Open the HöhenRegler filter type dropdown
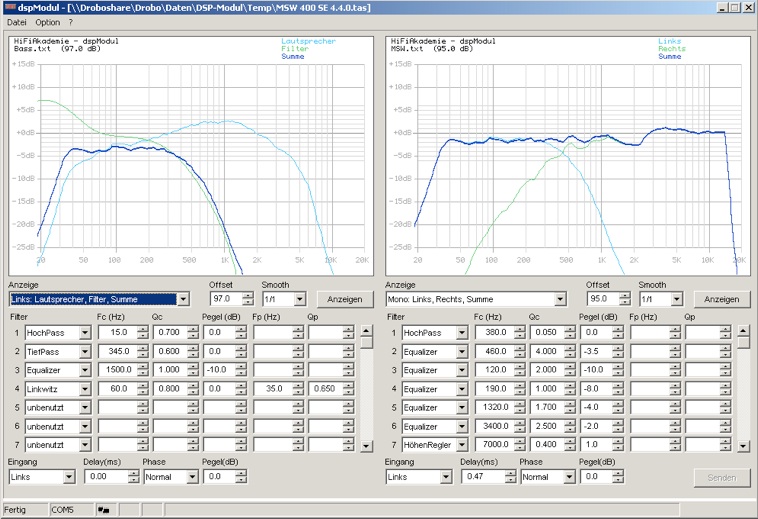This screenshot has height=519, width=758. (x=462, y=445)
